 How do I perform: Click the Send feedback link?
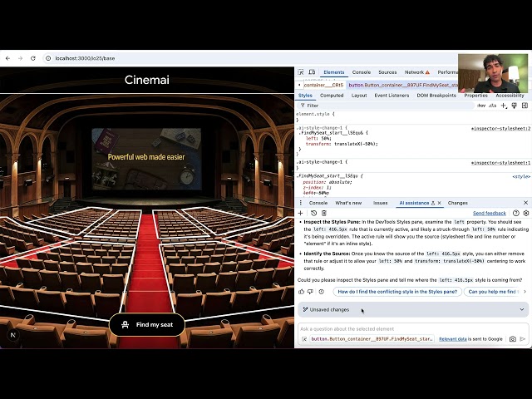490,213
